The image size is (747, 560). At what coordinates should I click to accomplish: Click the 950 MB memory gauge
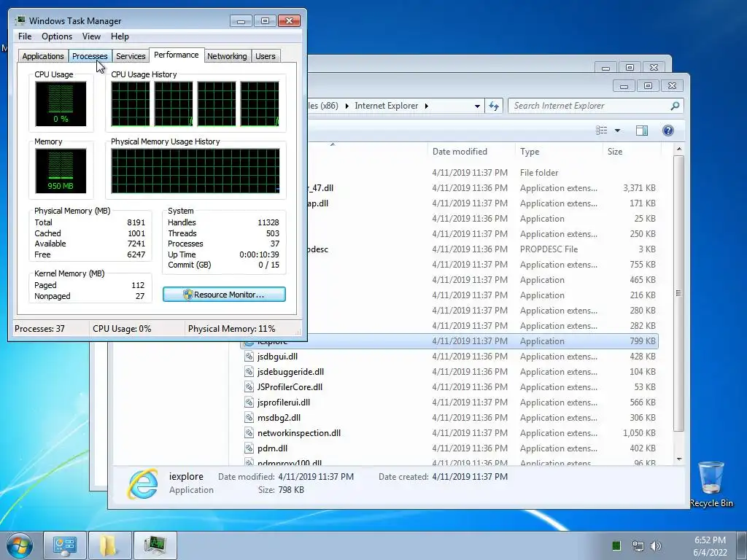61,171
